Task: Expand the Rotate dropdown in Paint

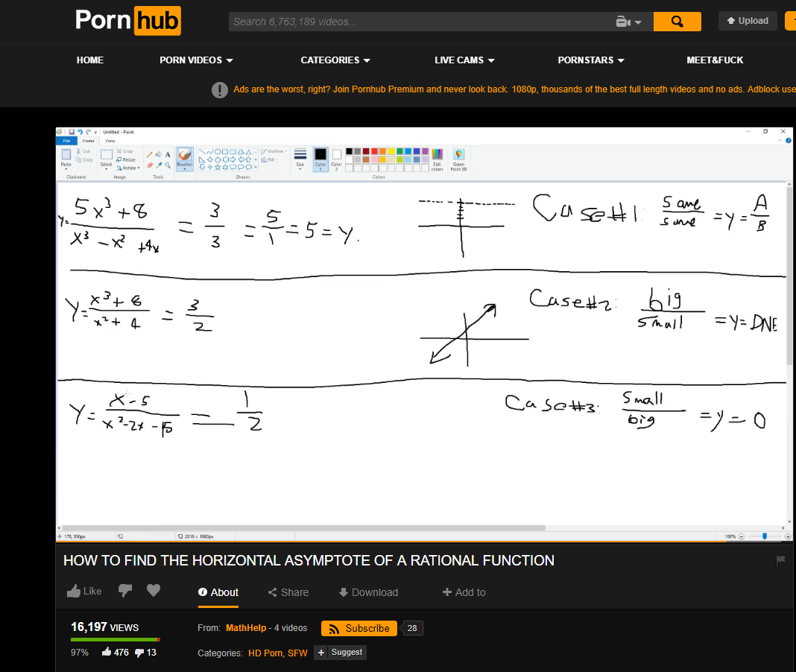Action: (139, 168)
